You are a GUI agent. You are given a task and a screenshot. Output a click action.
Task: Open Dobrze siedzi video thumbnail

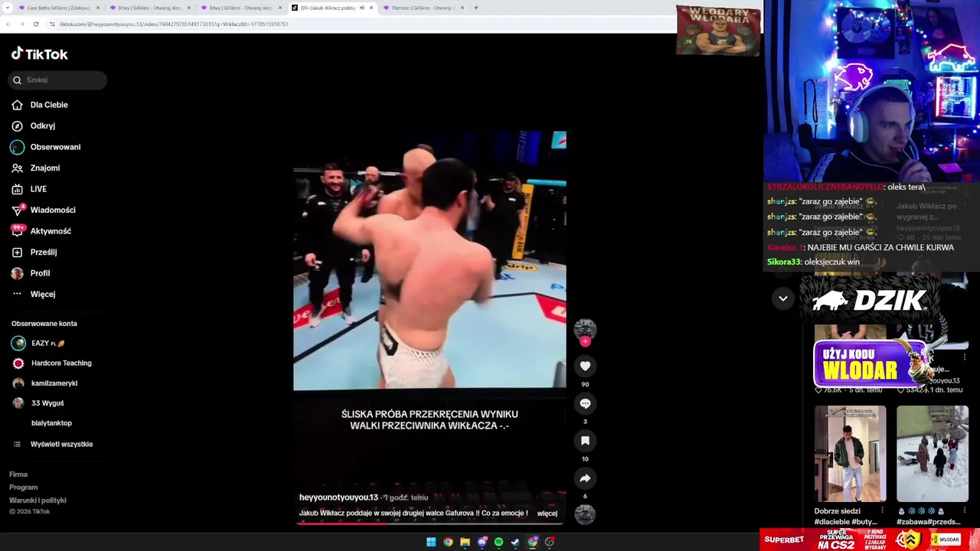point(850,454)
